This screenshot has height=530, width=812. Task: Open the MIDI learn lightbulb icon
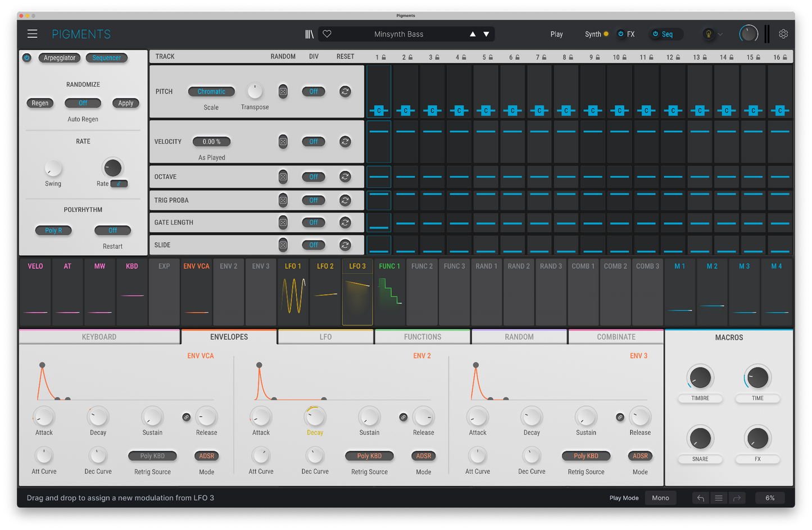tap(709, 34)
